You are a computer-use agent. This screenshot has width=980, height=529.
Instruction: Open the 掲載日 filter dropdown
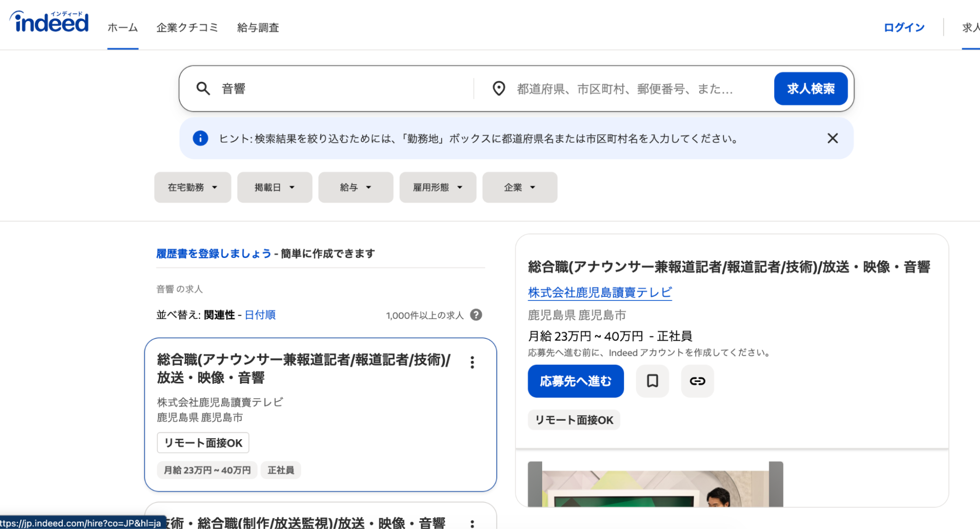(275, 187)
